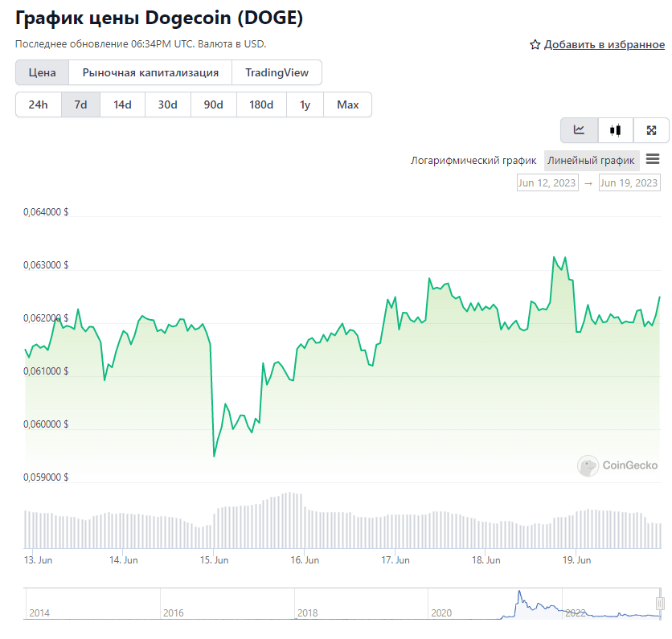Click the favorites star icon
The height and width of the screenshot is (639, 672).
[535, 44]
